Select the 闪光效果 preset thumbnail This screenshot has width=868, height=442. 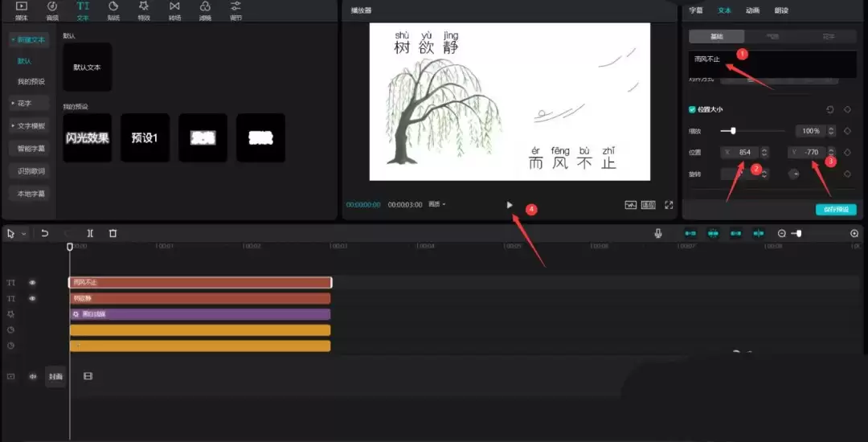(88, 138)
